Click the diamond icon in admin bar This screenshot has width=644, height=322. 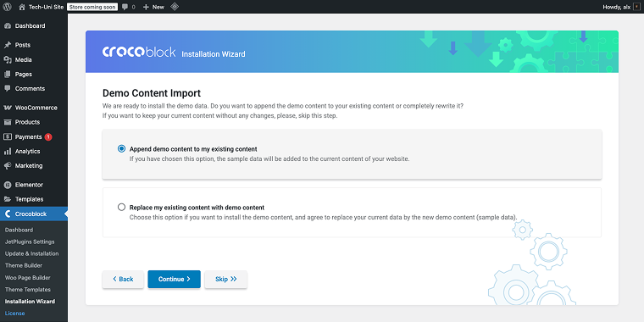175,7
